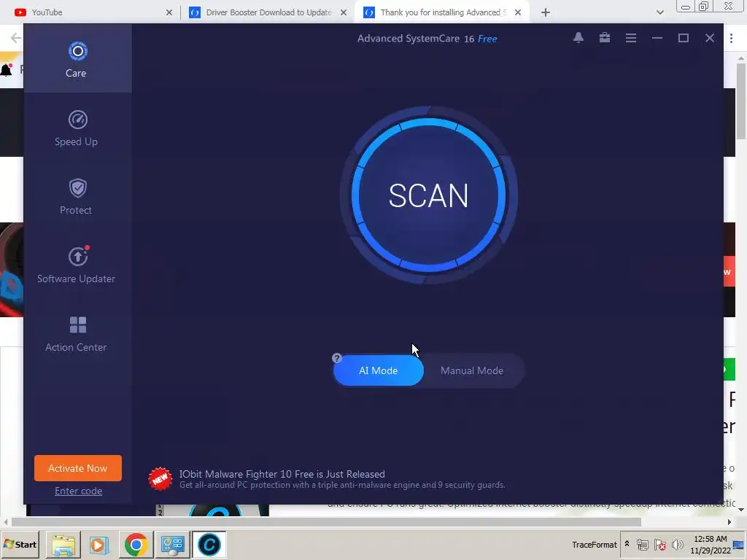Click the Show desktop button
The height and width of the screenshot is (560, 747).
click(739, 544)
